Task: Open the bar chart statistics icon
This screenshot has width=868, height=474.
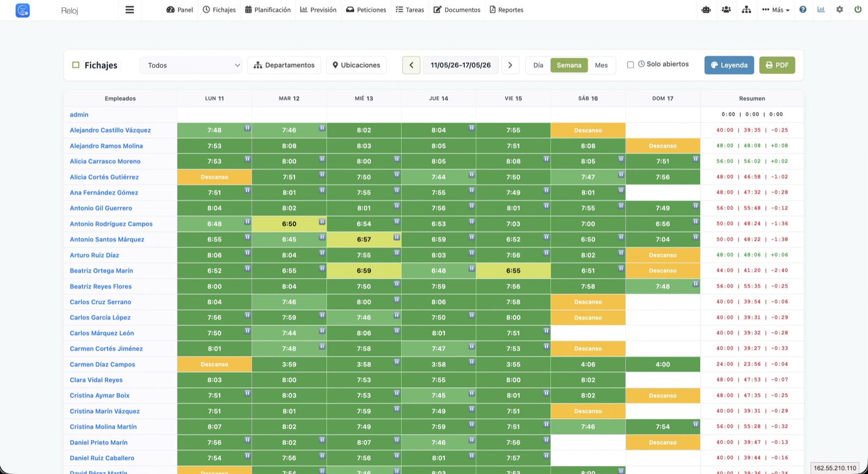Action: [821, 10]
